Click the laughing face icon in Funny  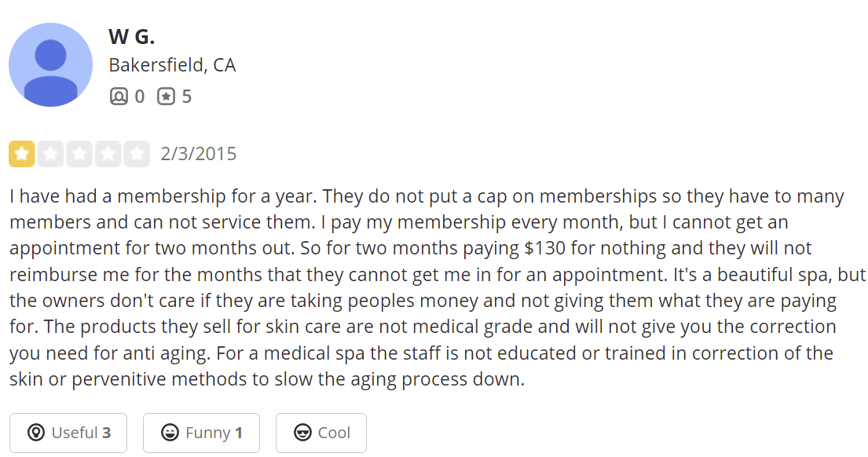(x=168, y=433)
